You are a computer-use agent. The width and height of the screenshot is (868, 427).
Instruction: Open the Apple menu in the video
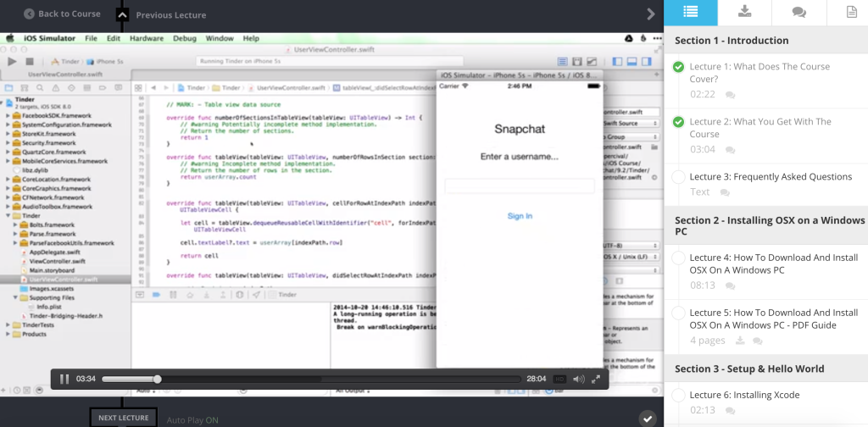pyautogui.click(x=9, y=38)
